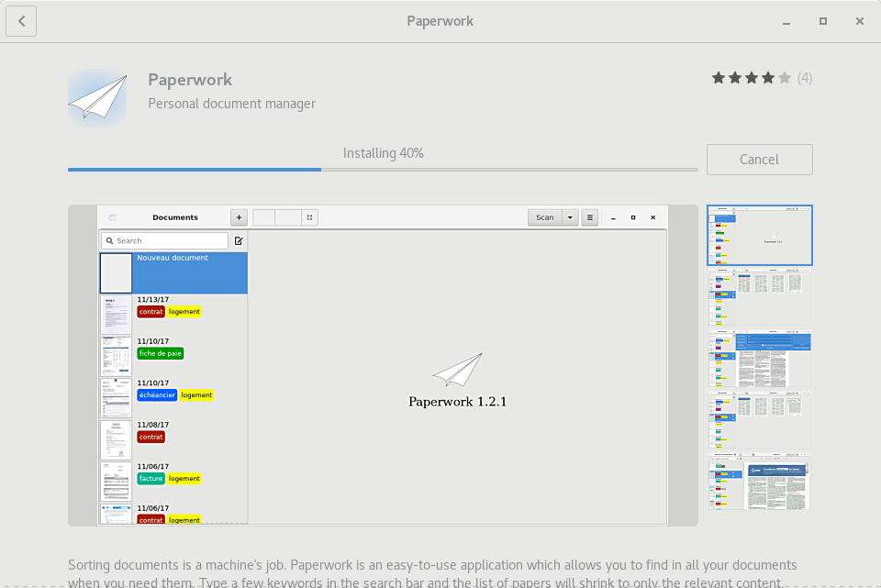Select the third screenshot thumbnail
This screenshot has width=881, height=588.
tap(760, 359)
